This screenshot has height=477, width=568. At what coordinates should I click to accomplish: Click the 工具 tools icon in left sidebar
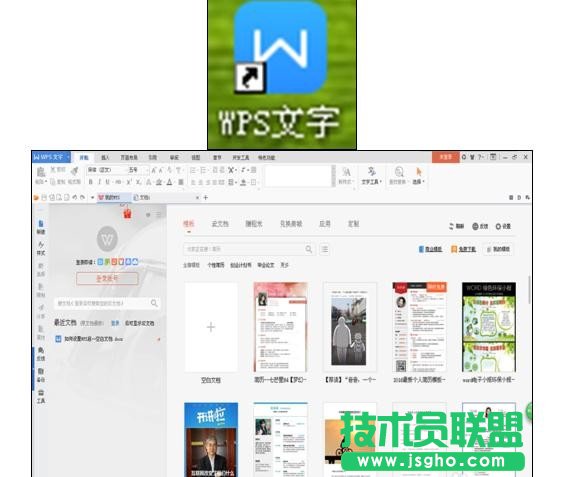41,396
